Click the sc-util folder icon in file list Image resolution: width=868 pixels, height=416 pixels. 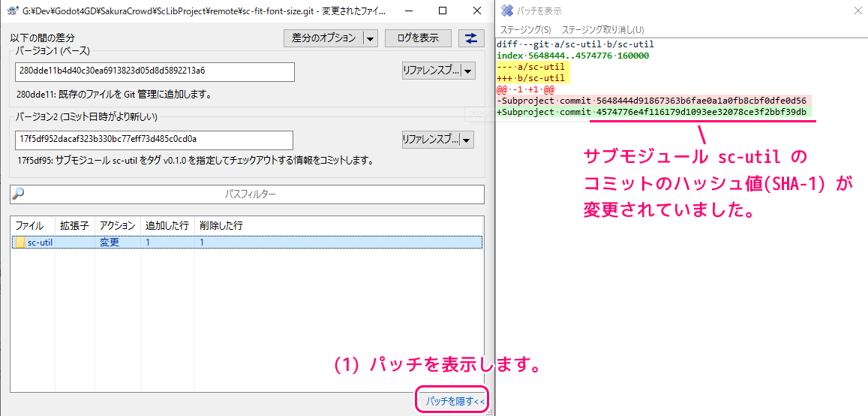tap(20, 243)
